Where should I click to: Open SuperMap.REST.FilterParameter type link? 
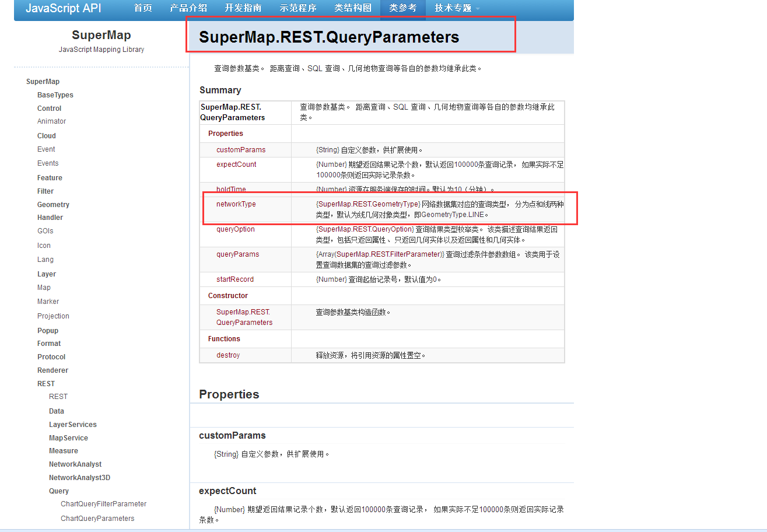pyautogui.click(x=390, y=254)
